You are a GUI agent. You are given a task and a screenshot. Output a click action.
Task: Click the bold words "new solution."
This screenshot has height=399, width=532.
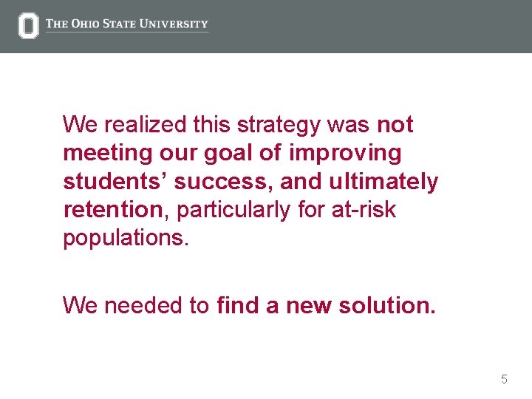coord(361,304)
